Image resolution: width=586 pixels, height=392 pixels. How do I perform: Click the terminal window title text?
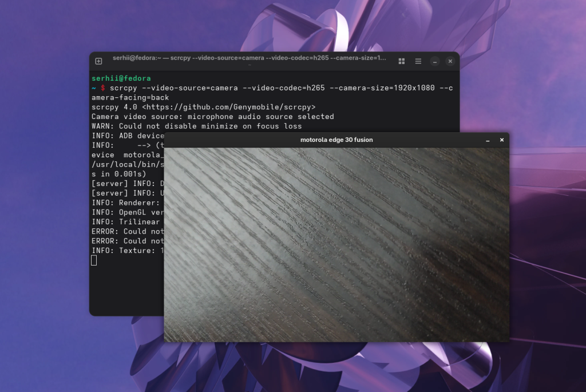pyautogui.click(x=250, y=58)
